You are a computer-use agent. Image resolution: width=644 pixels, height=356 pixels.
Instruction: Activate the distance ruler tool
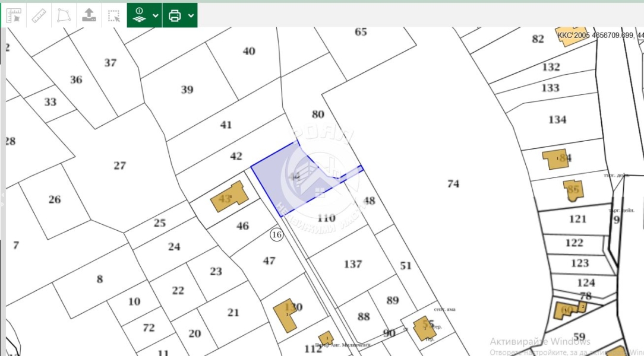[39, 15]
